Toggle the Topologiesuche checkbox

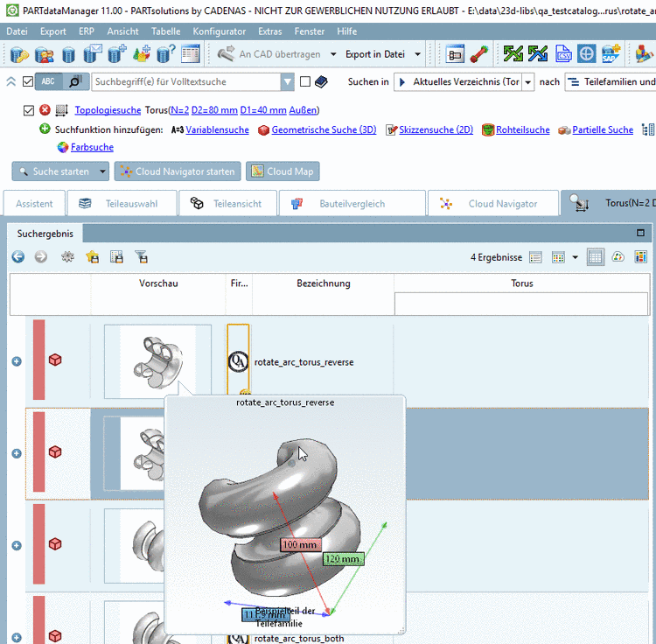click(x=29, y=110)
